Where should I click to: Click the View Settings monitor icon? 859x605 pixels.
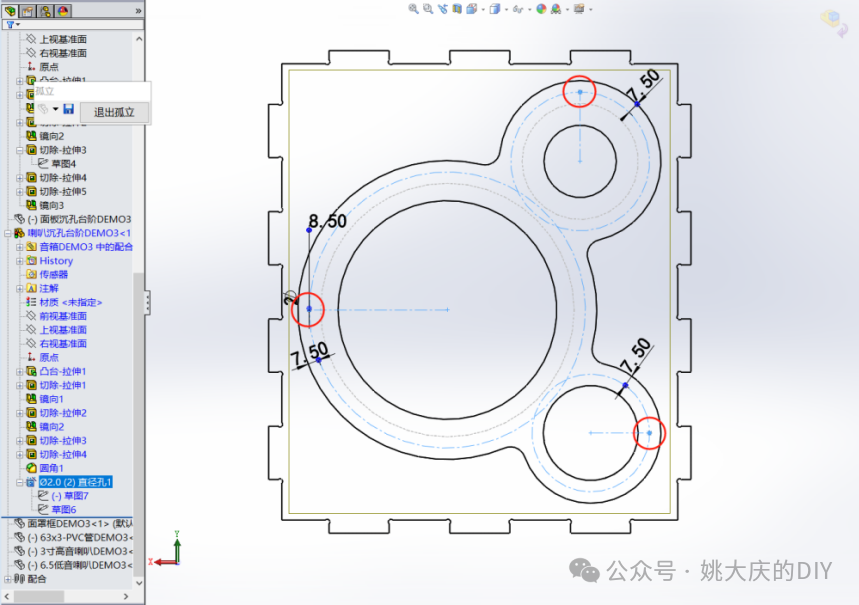point(579,9)
